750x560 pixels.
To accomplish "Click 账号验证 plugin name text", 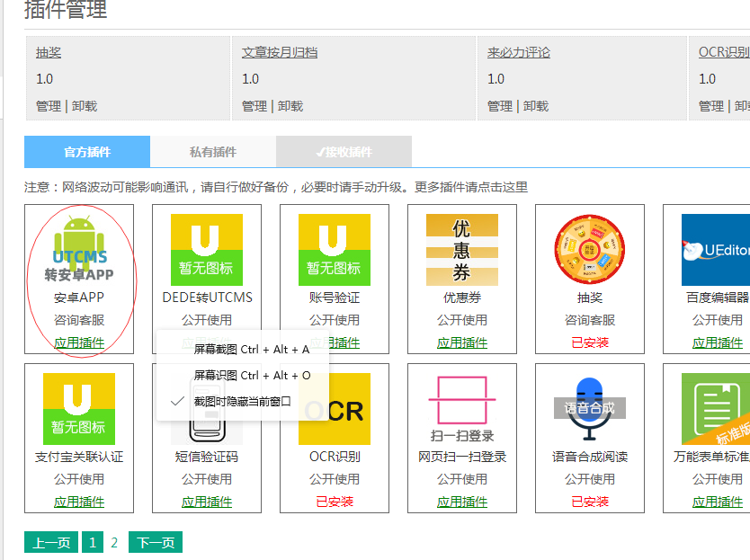I will [x=335, y=298].
